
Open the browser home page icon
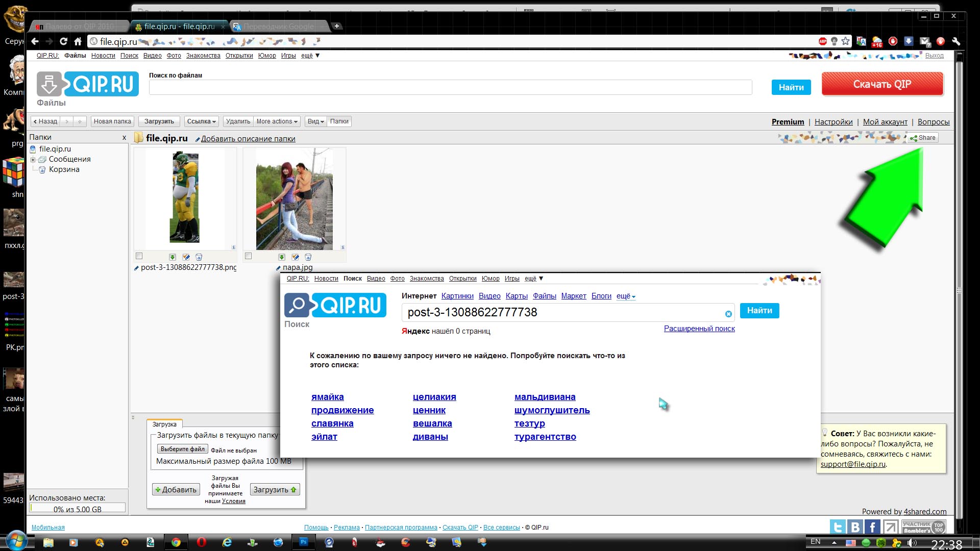tap(78, 41)
